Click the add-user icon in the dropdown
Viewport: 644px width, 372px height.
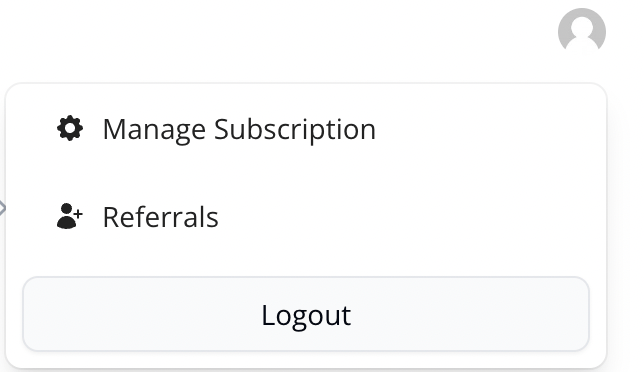pyautogui.click(x=69, y=216)
